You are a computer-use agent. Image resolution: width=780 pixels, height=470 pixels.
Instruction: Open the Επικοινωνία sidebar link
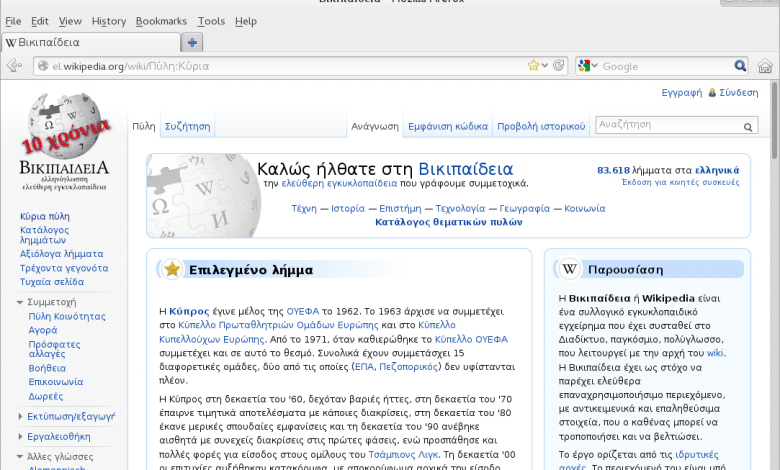pyautogui.click(x=56, y=382)
